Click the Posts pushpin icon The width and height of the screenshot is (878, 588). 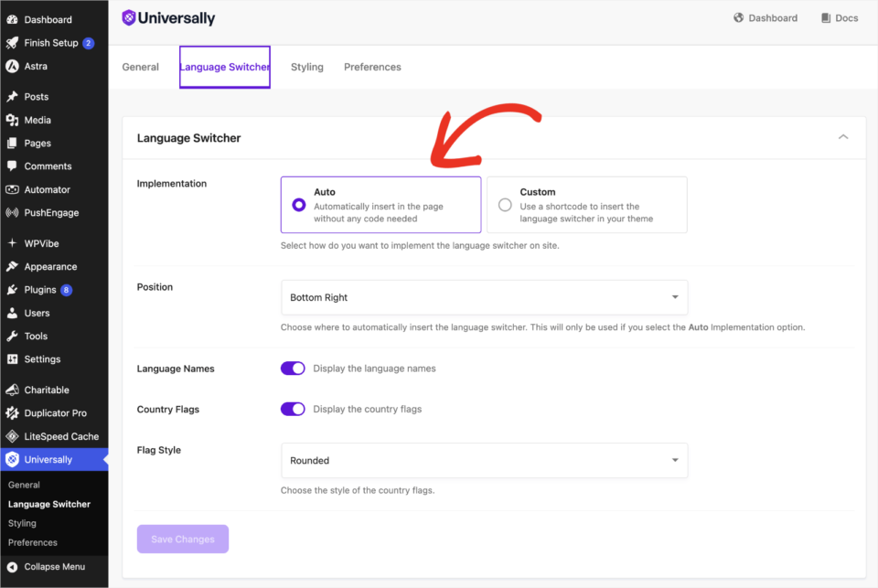12,96
